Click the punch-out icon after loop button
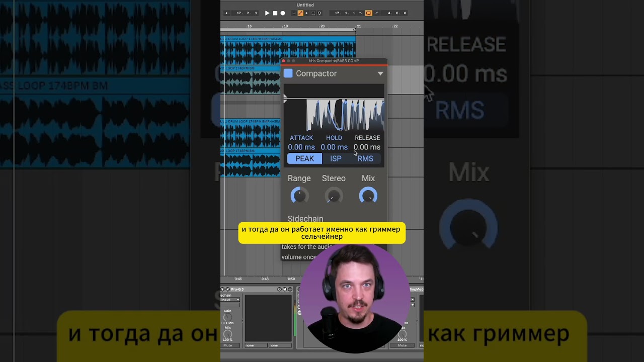 tap(377, 13)
